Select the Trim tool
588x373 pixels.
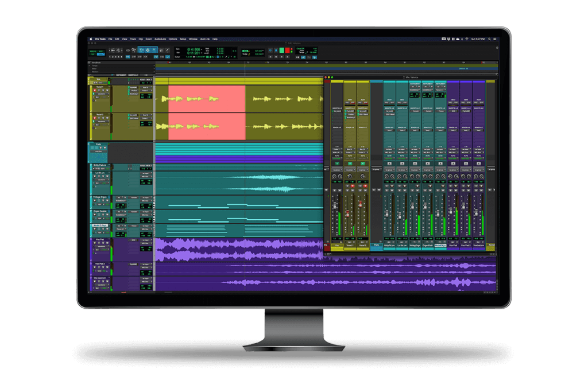tap(142, 50)
